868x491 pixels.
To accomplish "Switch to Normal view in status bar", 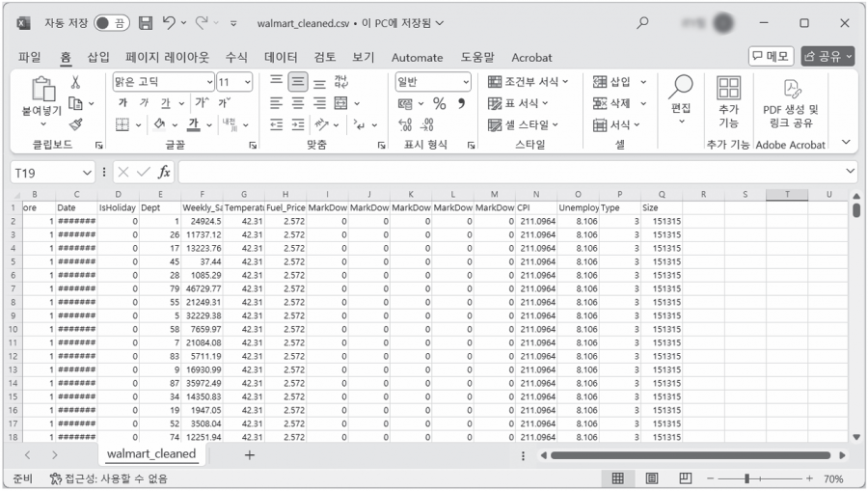I will [x=618, y=478].
